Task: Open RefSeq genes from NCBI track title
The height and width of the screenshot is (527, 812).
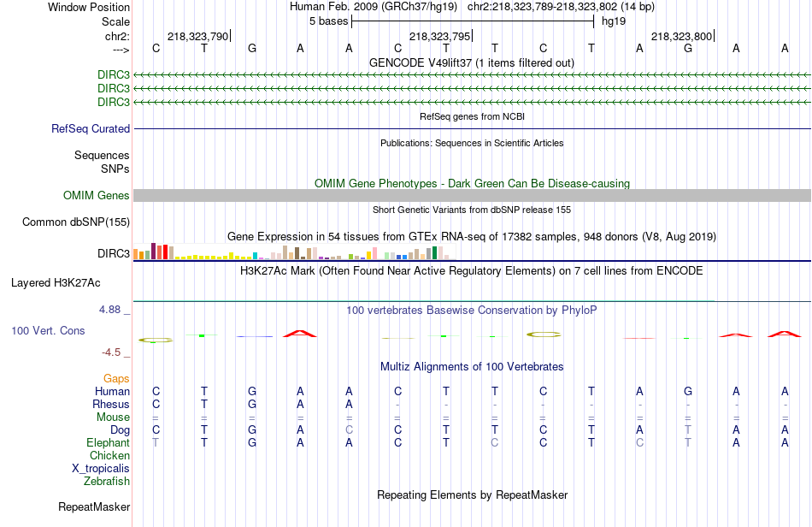Action: point(472,116)
